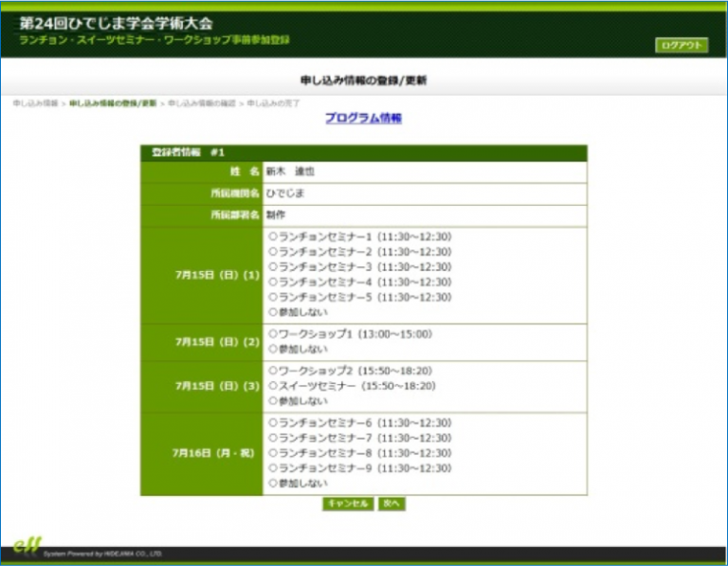728x566 pixels.
Task: Click the ログアウト button
Action: (681, 46)
